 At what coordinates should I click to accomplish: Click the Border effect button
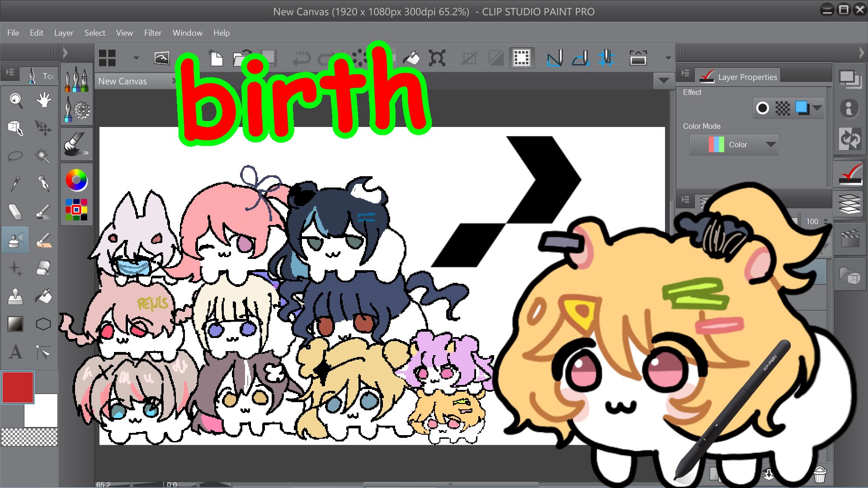(762, 108)
